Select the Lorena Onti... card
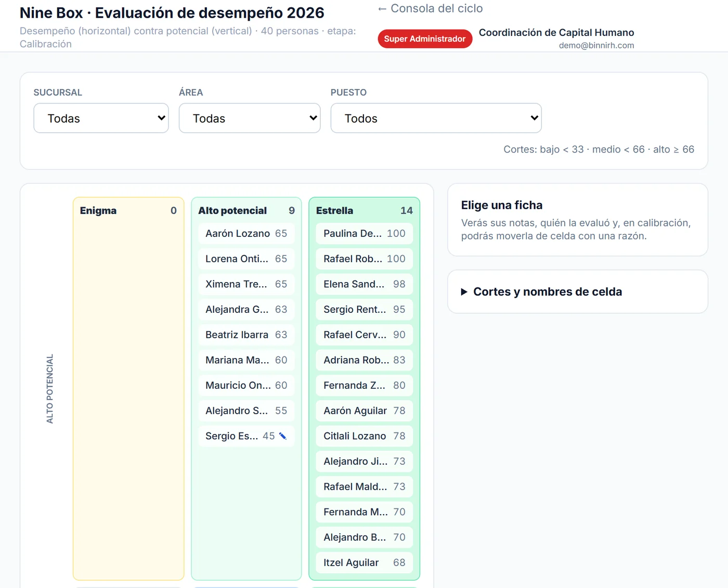The width and height of the screenshot is (728, 588). coord(246,259)
